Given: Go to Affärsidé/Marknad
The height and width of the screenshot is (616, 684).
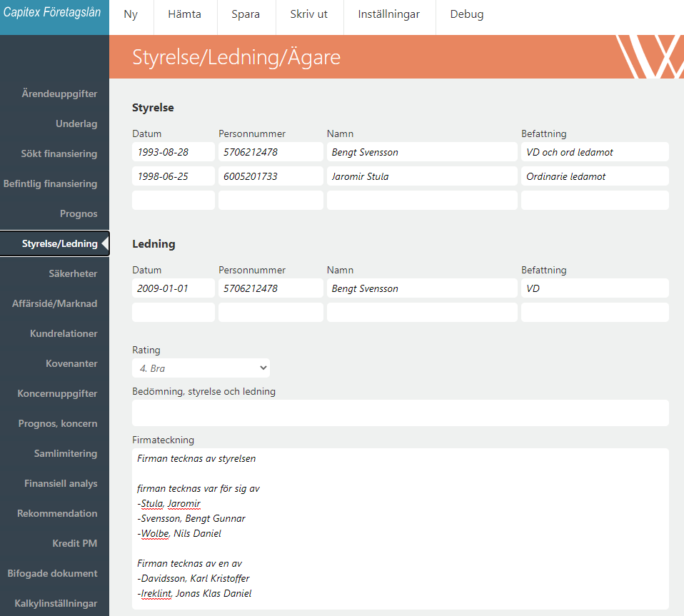Looking at the screenshot, I should pyautogui.click(x=54, y=304).
